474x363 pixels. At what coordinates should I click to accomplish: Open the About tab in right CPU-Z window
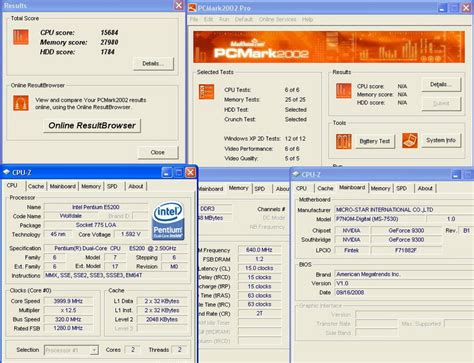[x=425, y=188]
